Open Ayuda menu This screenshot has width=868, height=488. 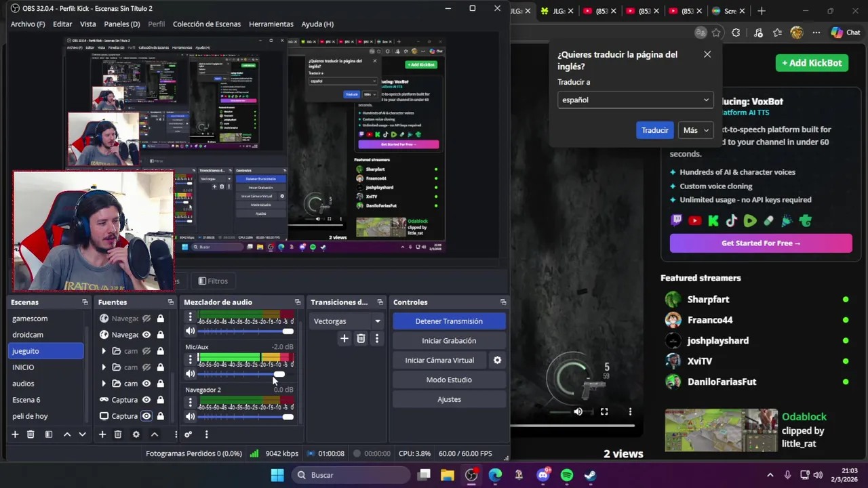317,24
